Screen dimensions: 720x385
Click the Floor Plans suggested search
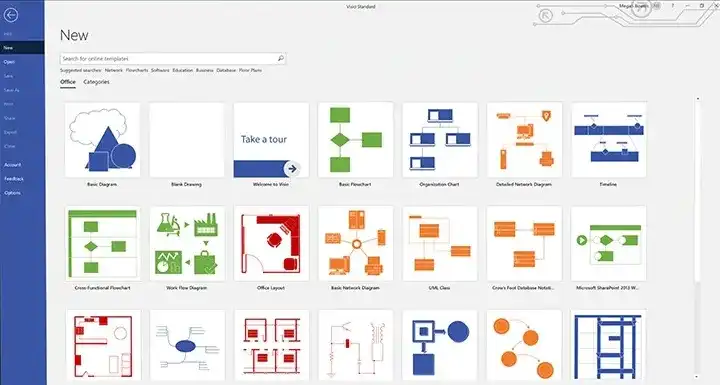pos(250,70)
